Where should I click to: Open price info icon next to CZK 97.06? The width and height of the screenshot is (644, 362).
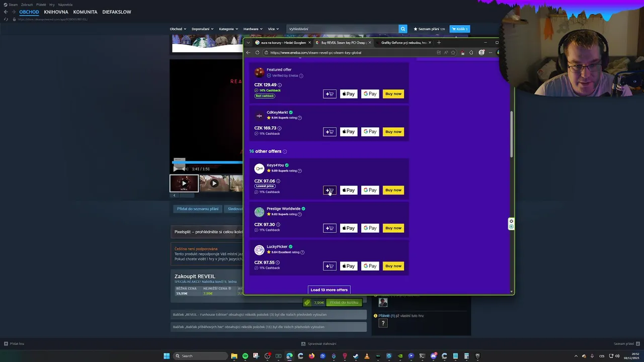(x=278, y=181)
